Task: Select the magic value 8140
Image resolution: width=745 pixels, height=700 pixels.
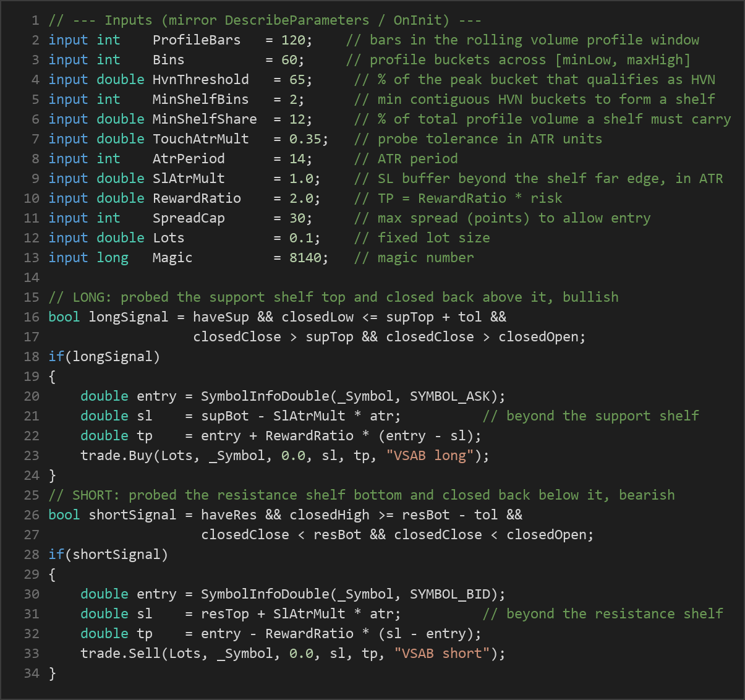Action: click(x=305, y=258)
